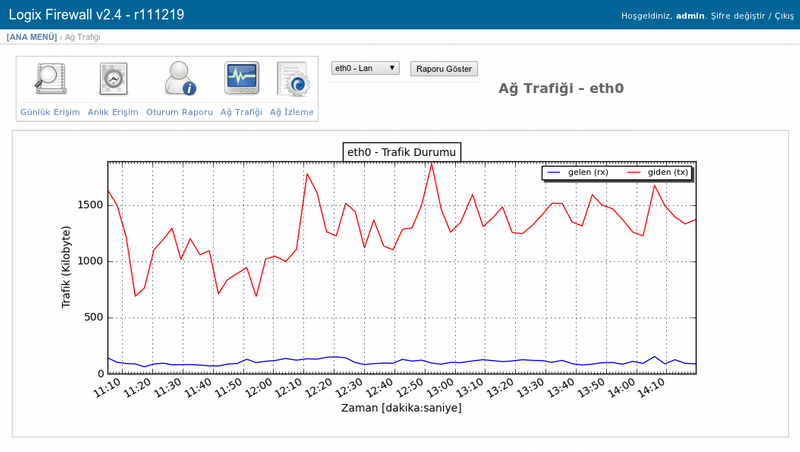Screen dimensions: 800x452
Task: Click the 12:50 time tick label
Action: (410, 388)
